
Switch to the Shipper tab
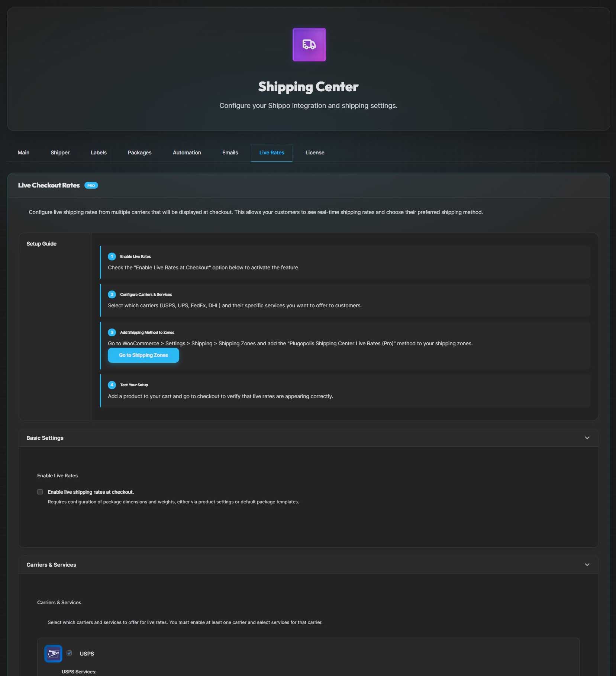(60, 153)
